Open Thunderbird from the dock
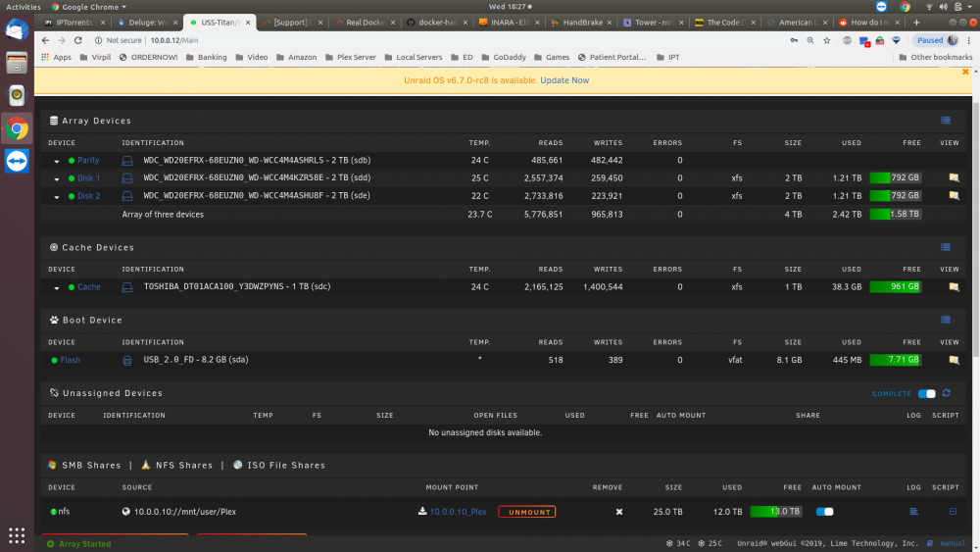The height and width of the screenshot is (552, 980). point(17,29)
